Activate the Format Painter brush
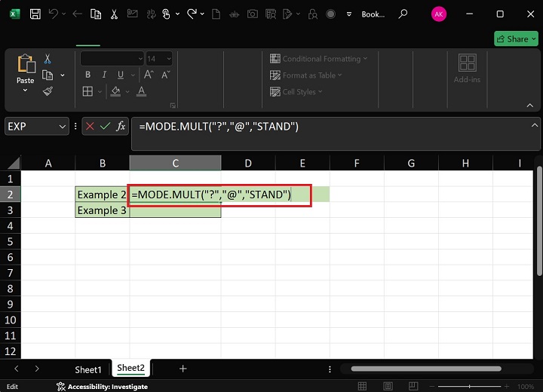Image resolution: width=543 pixels, height=392 pixels. (48, 91)
